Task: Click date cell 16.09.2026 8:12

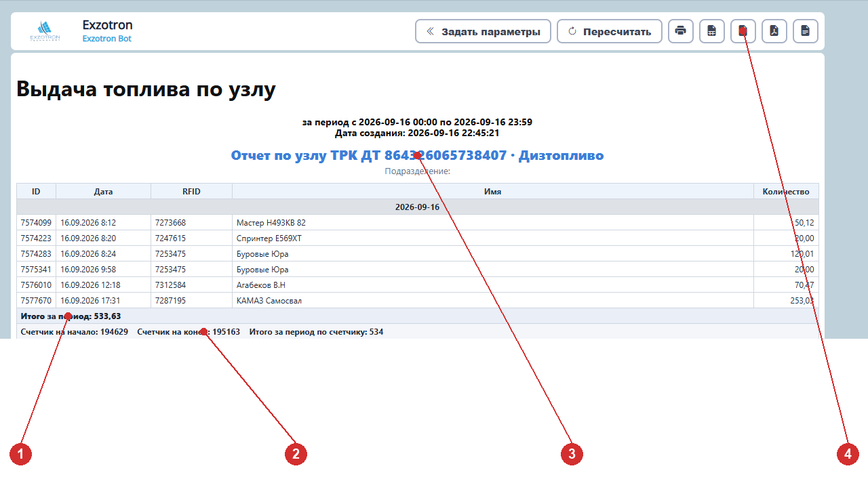Action: [x=103, y=222]
